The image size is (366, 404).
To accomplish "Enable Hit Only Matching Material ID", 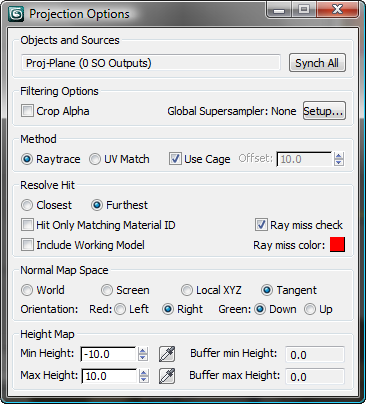I will point(27,225).
